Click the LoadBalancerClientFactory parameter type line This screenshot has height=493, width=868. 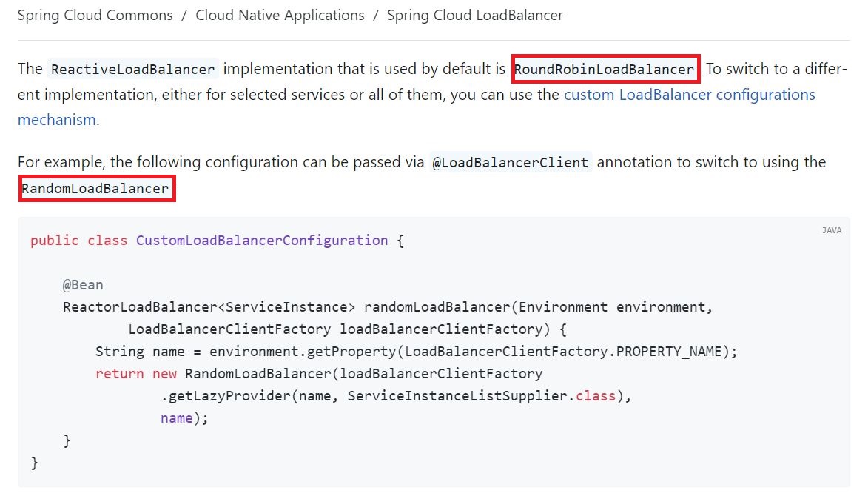(348, 329)
